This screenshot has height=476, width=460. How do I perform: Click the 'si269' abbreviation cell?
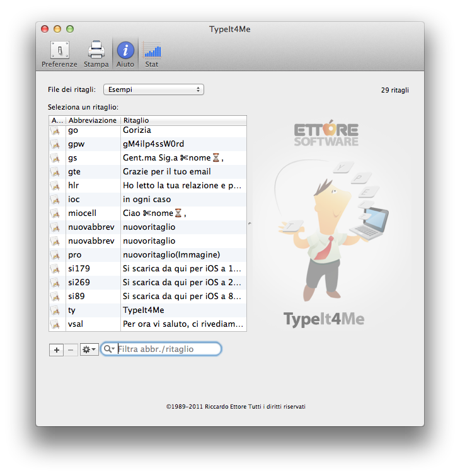(93, 283)
